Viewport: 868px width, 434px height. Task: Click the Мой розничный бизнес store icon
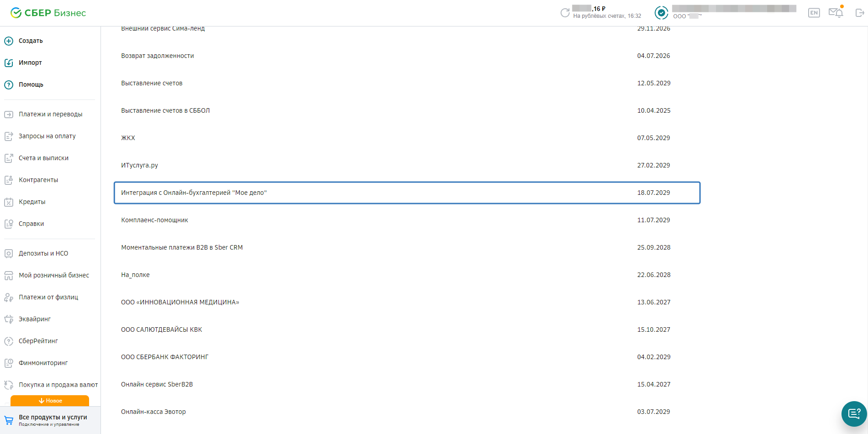point(9,276)
